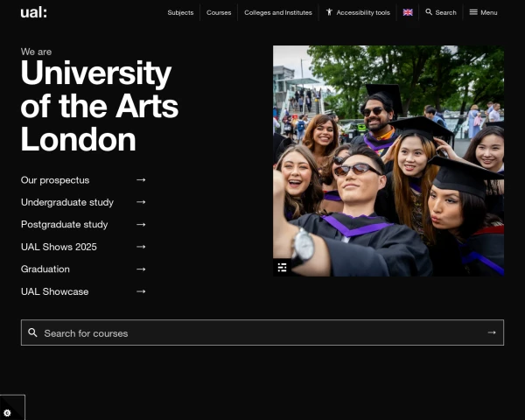Click arrow next to UAL Showcase
Viewport: 525px width, 420px height.
(x=141, y=291)
